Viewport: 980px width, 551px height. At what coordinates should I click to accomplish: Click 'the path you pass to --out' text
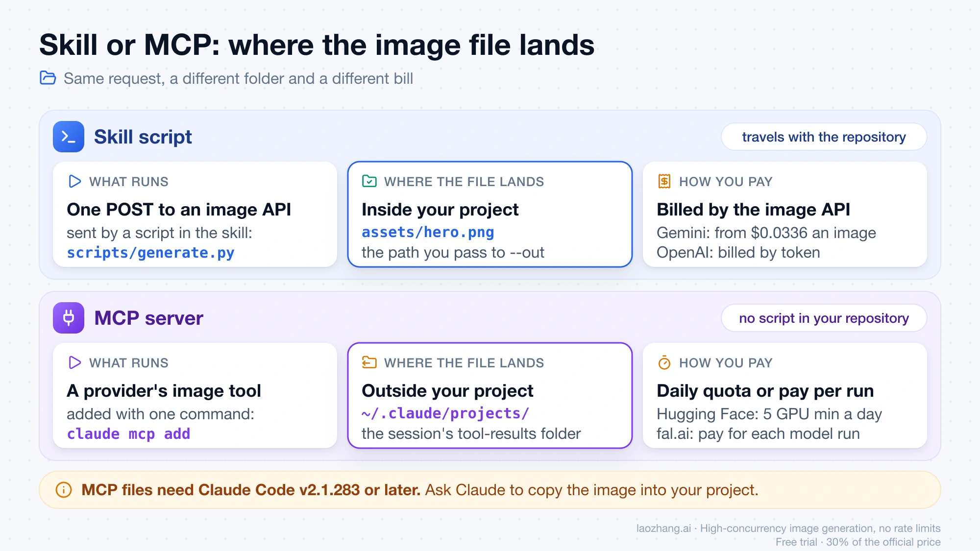click(x=453, y=252)
